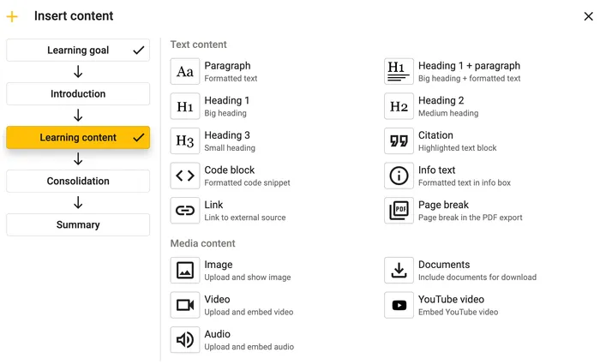The image size is (600, 364).
Task: Click the Link chain icon
Action: [x=185, y=211]
